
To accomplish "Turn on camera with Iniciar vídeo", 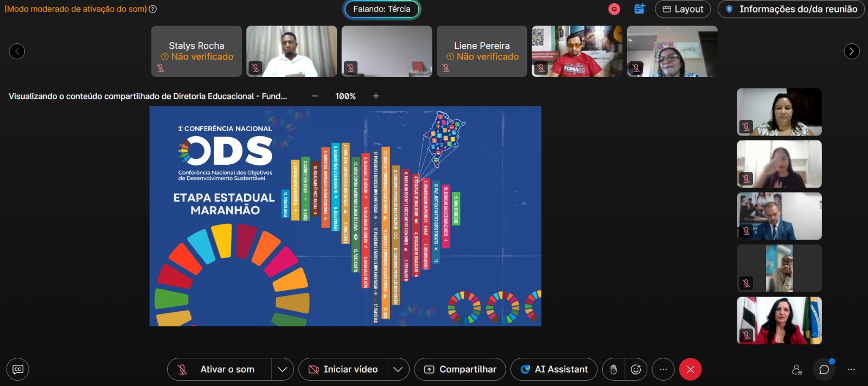I will point(343,369).
